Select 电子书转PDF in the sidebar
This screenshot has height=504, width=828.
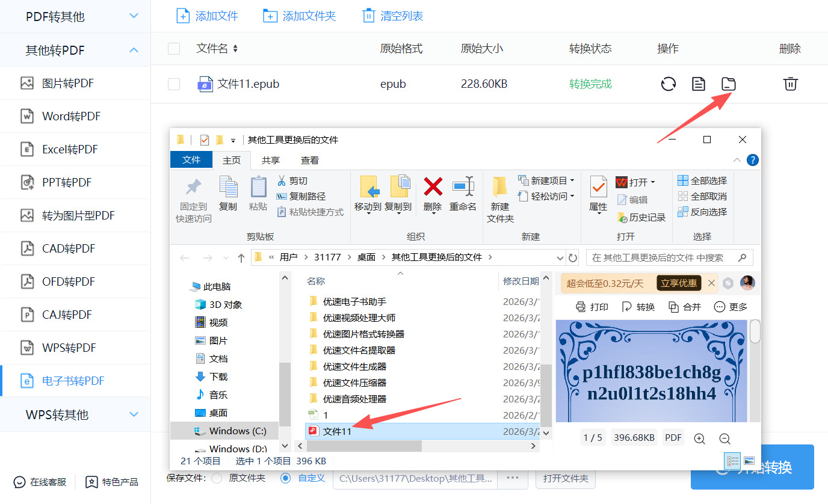coord(75,381)
